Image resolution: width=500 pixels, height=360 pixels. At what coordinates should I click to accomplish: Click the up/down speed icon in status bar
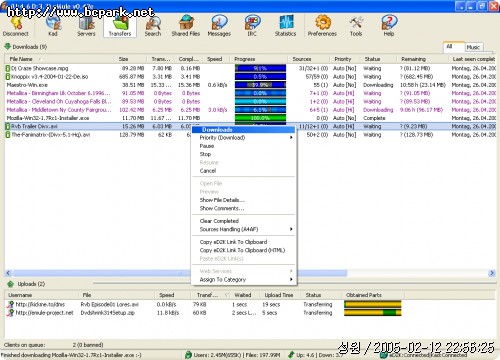[291, 355]
